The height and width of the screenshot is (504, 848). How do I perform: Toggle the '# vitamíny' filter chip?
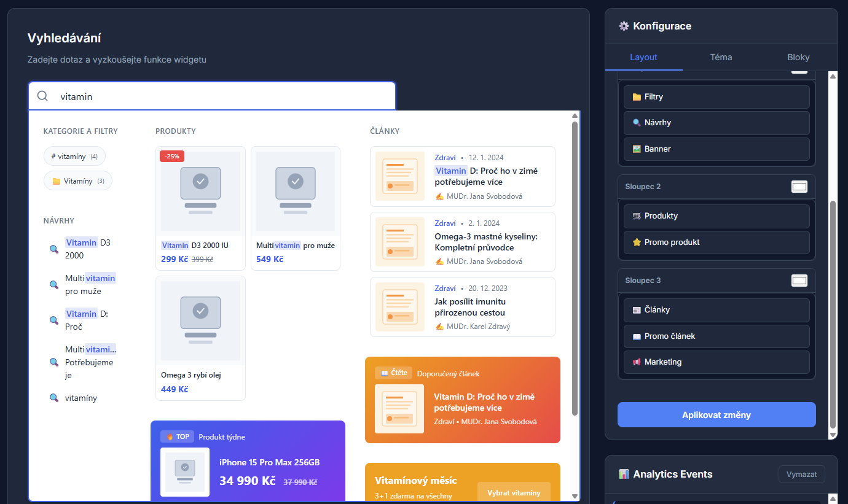click(74, 157)
